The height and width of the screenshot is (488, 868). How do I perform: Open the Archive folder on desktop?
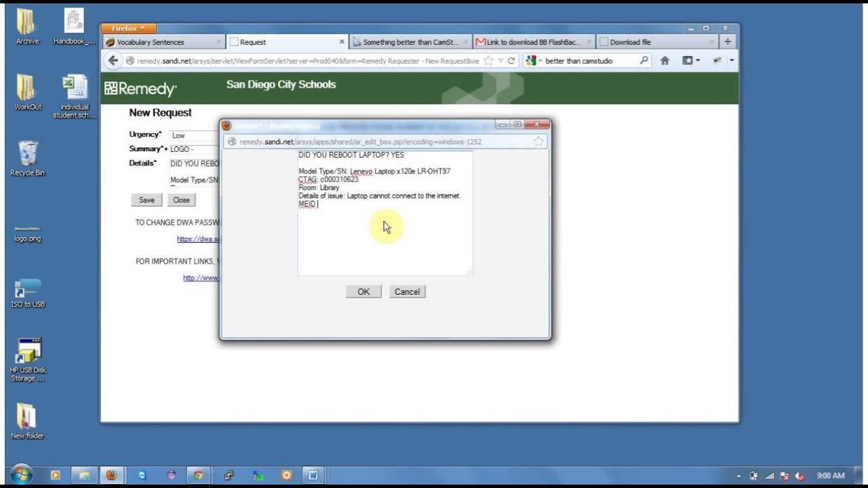pyautogui.click(x=27, y=26)
